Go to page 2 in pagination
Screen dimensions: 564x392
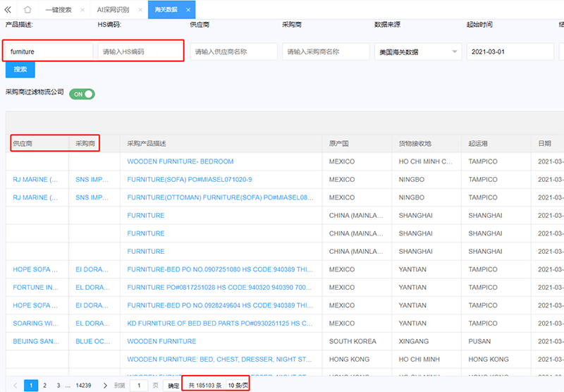[x=44, y=386]
